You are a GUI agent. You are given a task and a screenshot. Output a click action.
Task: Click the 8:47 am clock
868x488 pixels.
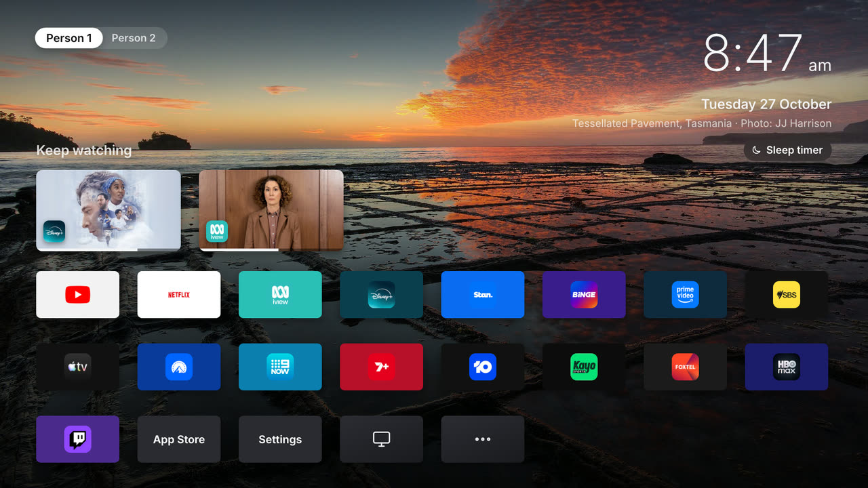(767, 54)
